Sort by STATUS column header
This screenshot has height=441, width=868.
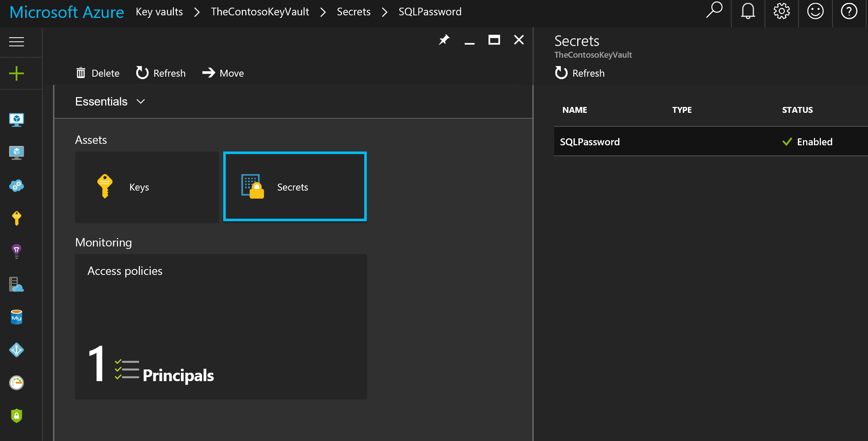(797, 110)
